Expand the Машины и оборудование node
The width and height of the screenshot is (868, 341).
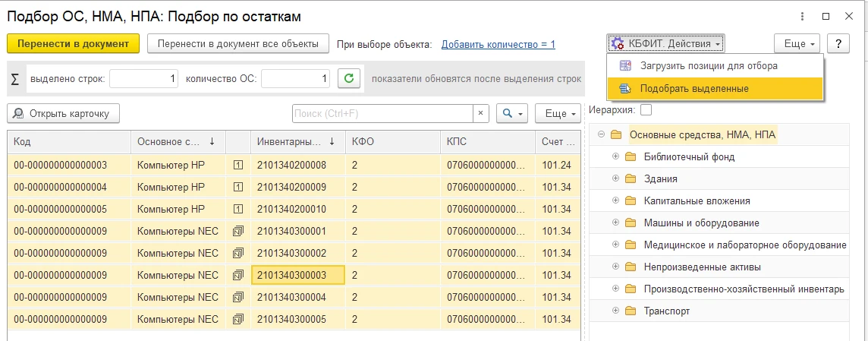(x=615, y=223)
